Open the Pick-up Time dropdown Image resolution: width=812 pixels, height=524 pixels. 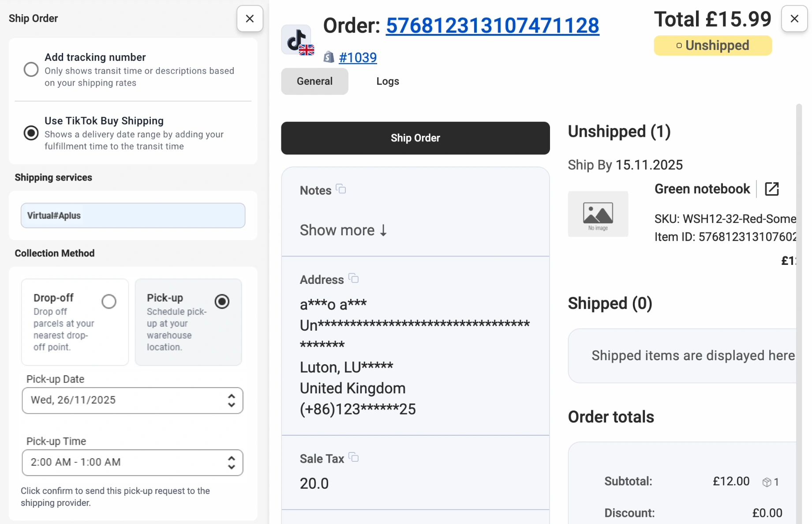[x=132, y=463]
